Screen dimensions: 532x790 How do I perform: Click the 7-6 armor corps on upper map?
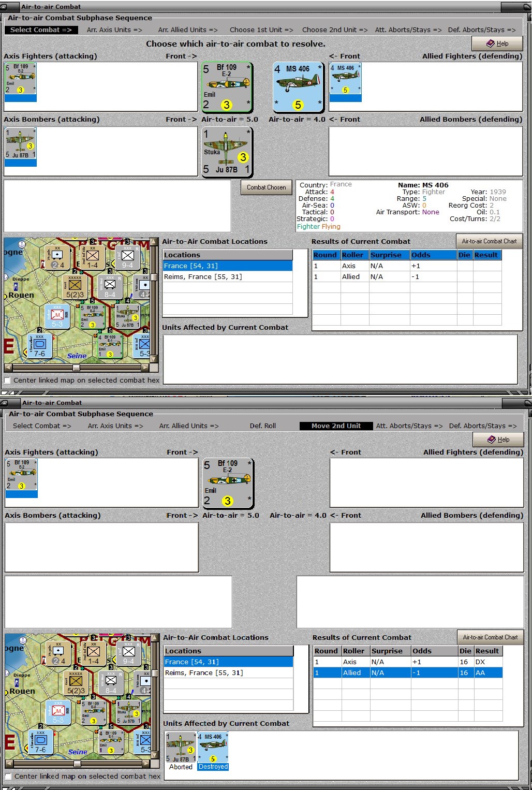click(40, 346)
